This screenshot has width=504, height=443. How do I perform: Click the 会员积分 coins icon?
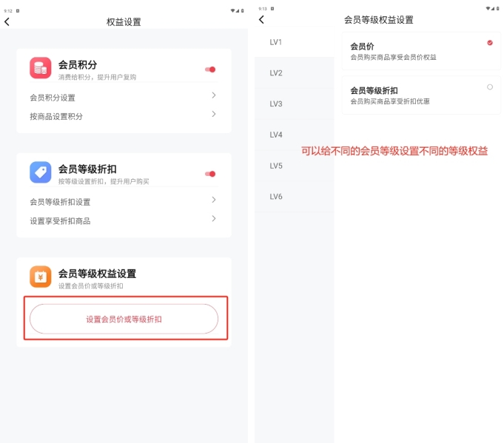tap(41, 68)
